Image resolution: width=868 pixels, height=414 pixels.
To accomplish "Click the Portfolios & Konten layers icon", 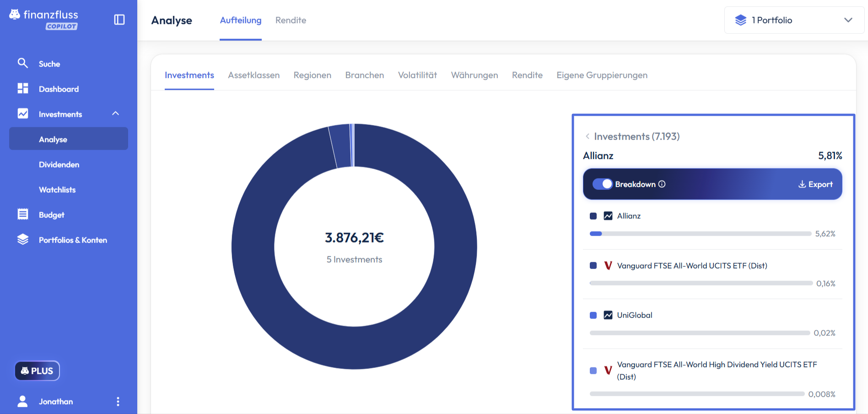I will (23, 239).
